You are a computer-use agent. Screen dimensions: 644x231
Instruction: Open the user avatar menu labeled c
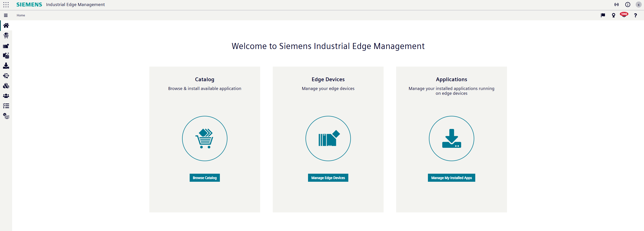point(638,5)
